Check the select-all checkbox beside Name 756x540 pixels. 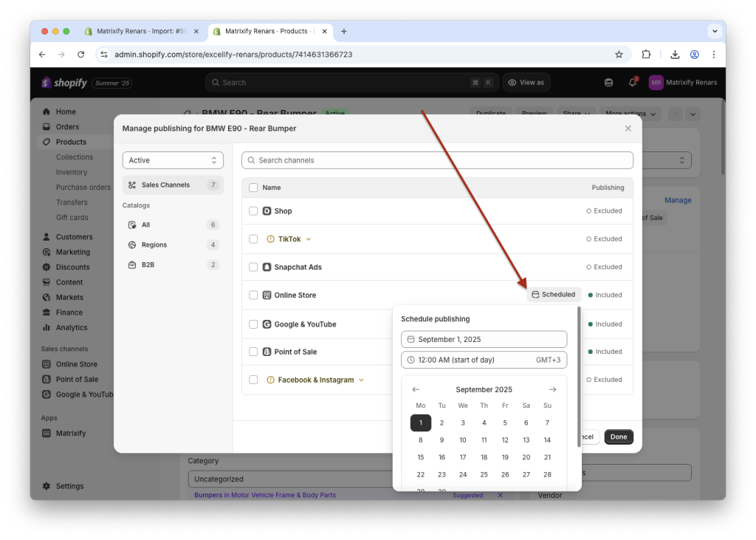coord(254,187)
